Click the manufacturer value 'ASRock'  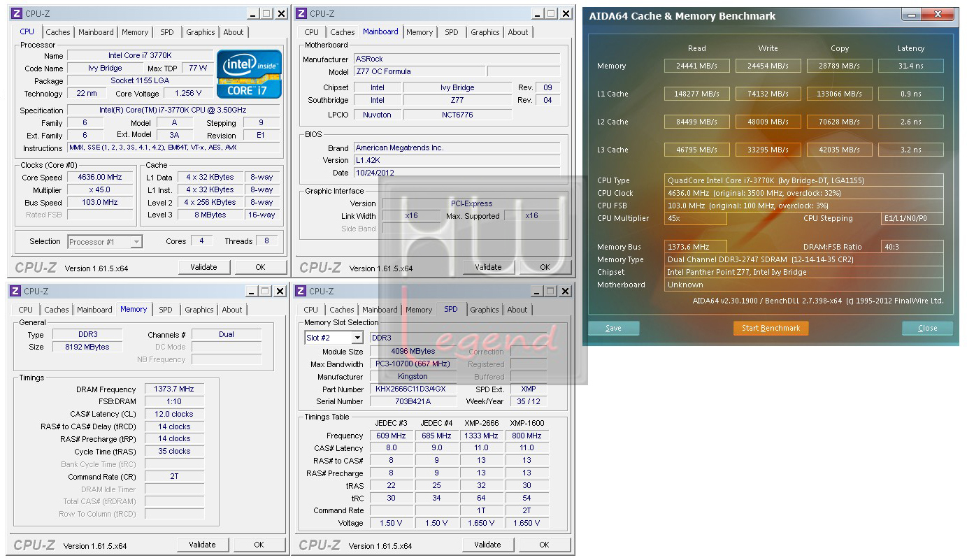click(x=457, y=59)
